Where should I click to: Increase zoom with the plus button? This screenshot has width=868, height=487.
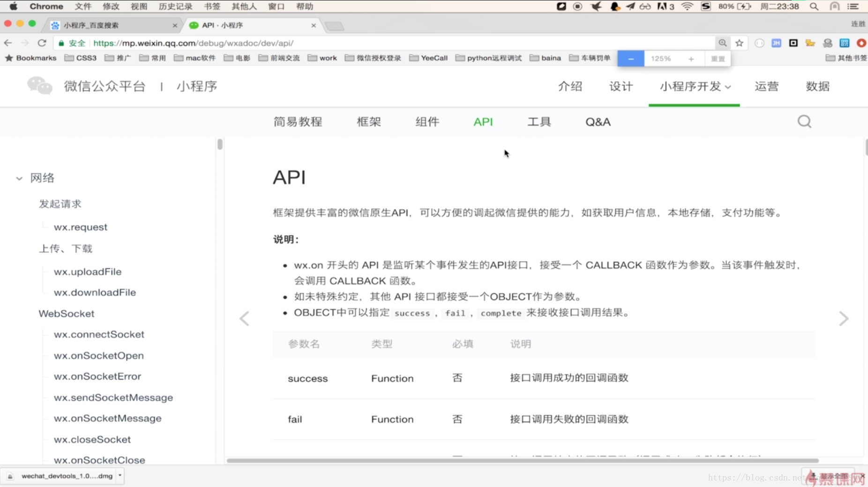(x=691, y=59)
